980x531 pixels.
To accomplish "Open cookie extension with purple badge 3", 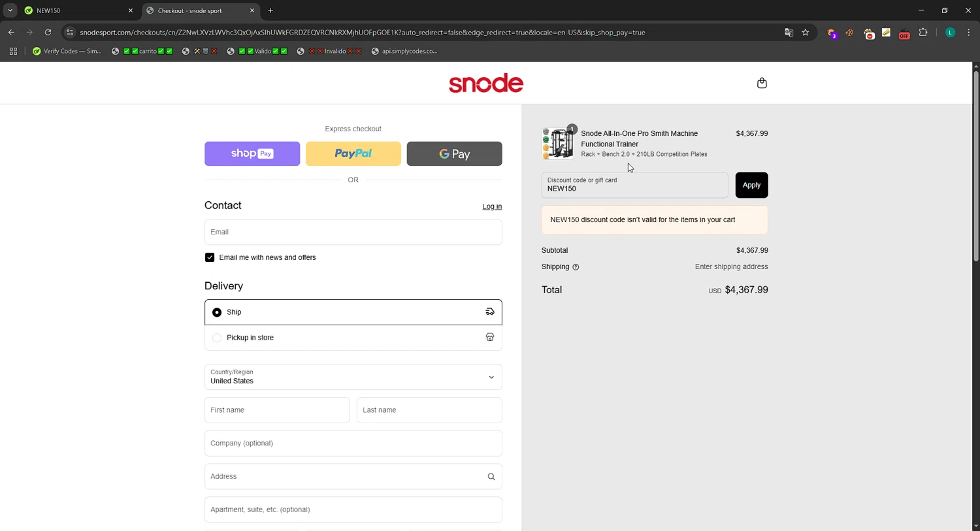I will click(x=832, y=33).
